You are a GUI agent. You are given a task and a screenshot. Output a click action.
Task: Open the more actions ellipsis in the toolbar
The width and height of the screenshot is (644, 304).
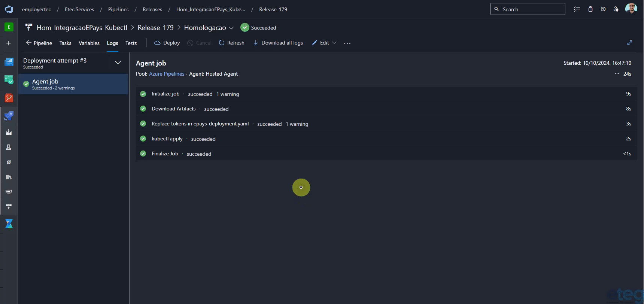click(x=347, y=43)
